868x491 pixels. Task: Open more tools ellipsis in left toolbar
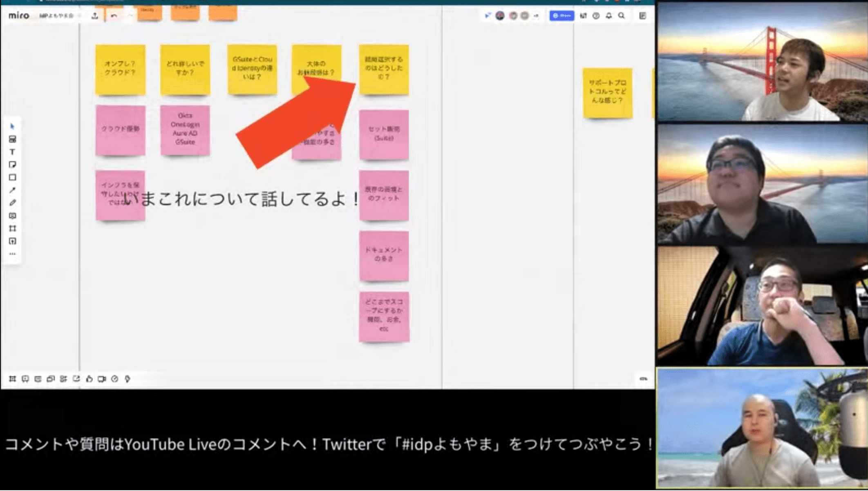(x=12, y=254)
